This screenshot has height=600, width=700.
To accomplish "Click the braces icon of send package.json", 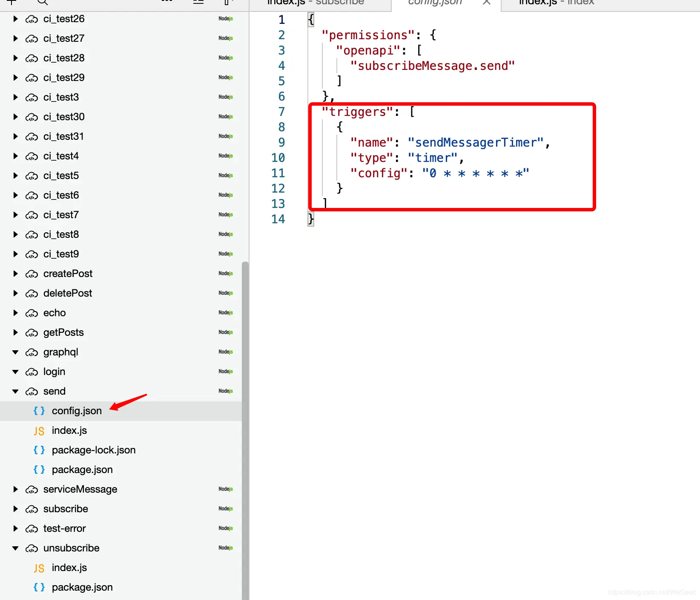I will pos(39,470).
